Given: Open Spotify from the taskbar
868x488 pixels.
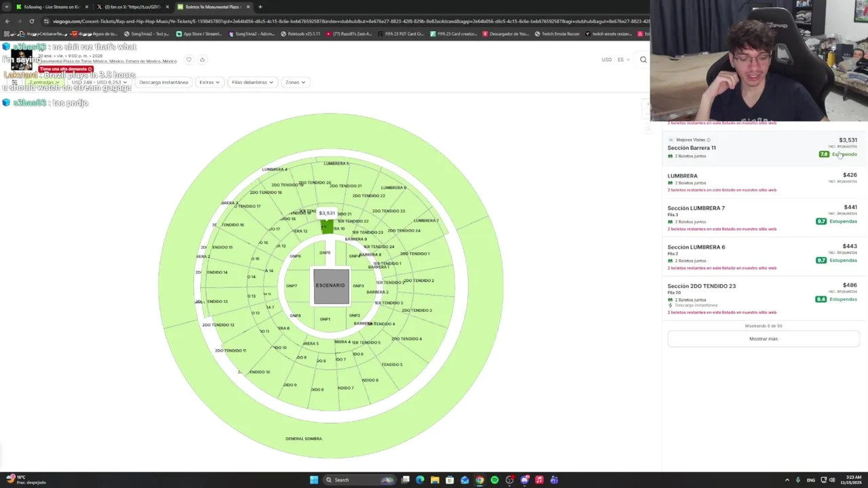Looking at the screenshot, I should coord(494,480).
